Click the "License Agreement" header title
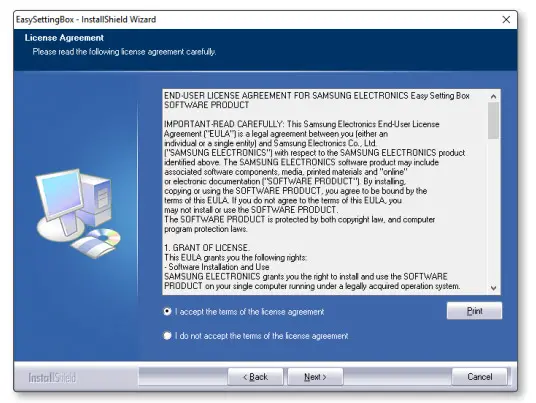Image resolution: width=536 pixels, height=403 pixels. [64, 38]
